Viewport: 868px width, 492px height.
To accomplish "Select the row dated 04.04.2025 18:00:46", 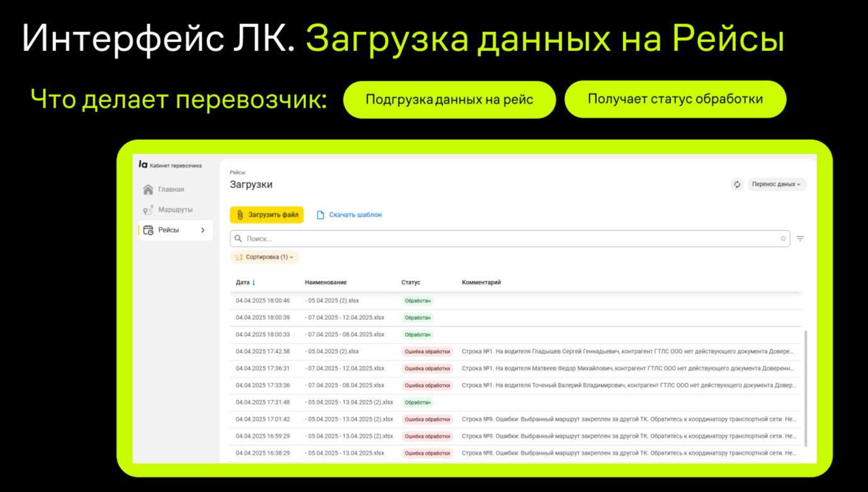I will coord(515,301).
